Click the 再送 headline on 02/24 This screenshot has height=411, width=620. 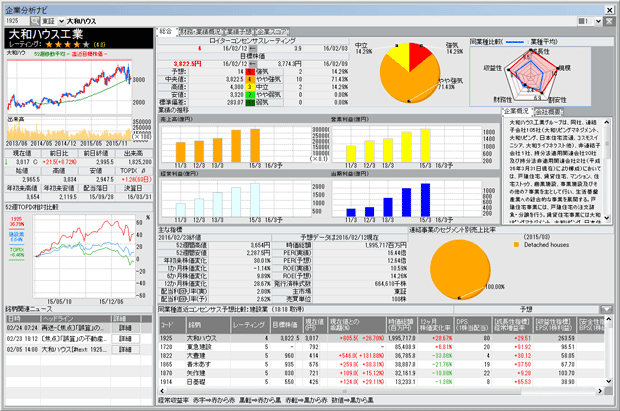tap(73, 328)
